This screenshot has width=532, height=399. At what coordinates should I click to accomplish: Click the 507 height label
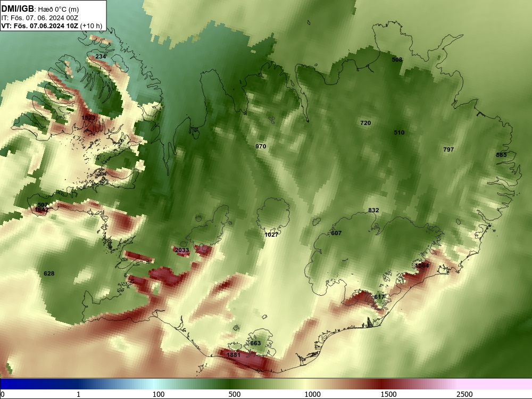pyautogui.click(x=43, y=205)
